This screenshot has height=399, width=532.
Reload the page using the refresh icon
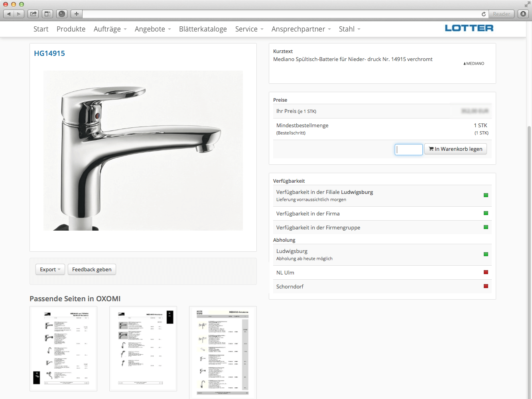point(483,14)
